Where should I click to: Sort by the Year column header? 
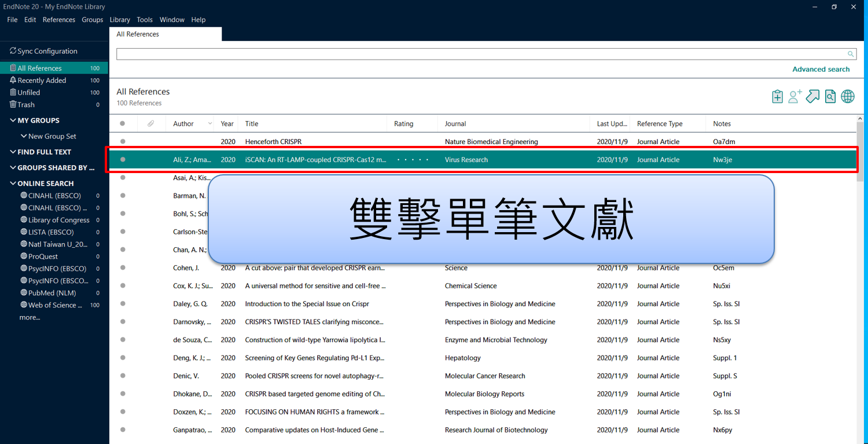click(227, 123)
